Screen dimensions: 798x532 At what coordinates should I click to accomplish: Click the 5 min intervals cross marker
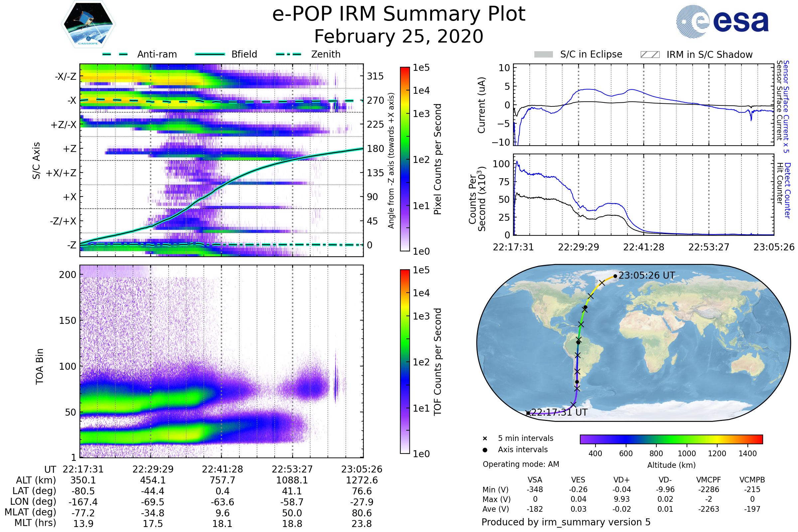click(485, 439)
